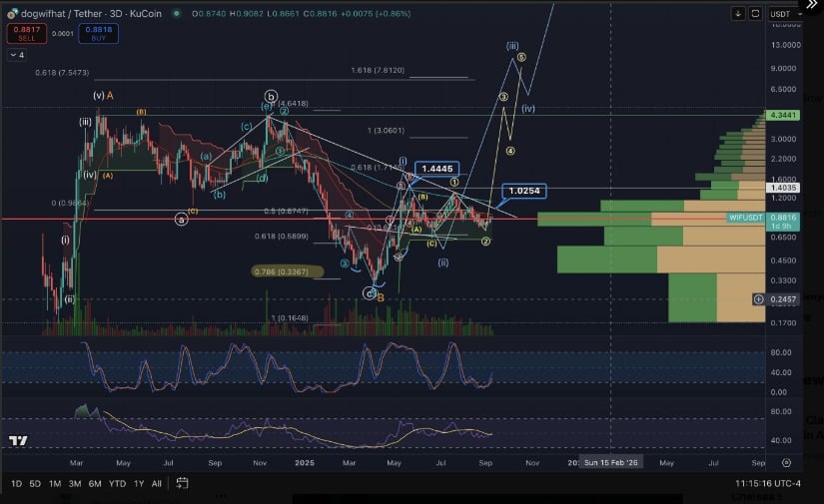Click the 2025 year label on time axis
824x504 pixels.
[305, 463]
